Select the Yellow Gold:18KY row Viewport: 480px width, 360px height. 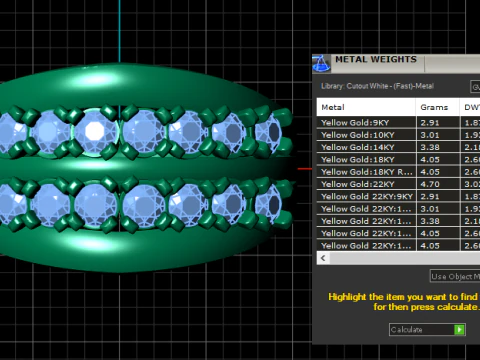[x=398, y=160]
